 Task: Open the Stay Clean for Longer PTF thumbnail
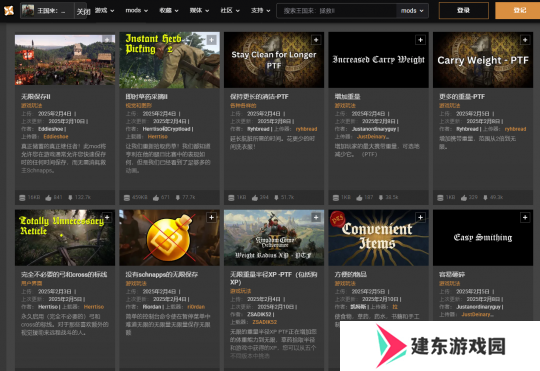point(274,60)
